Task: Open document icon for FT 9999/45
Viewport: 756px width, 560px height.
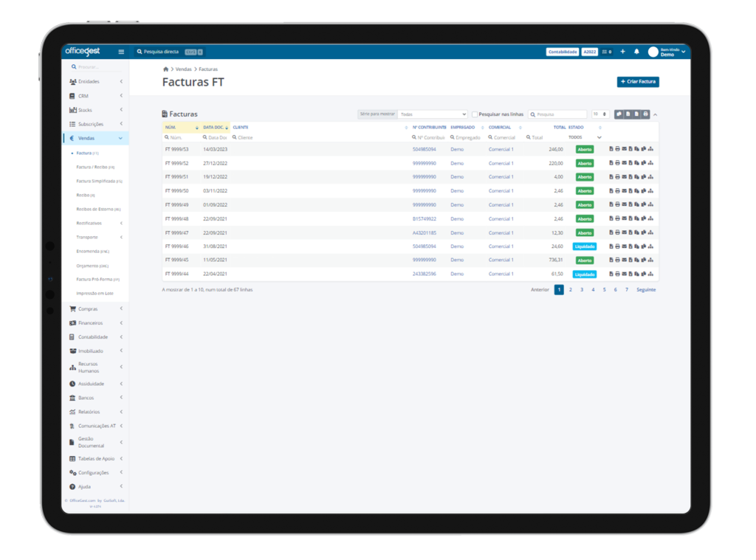Action: coord(611,260)
